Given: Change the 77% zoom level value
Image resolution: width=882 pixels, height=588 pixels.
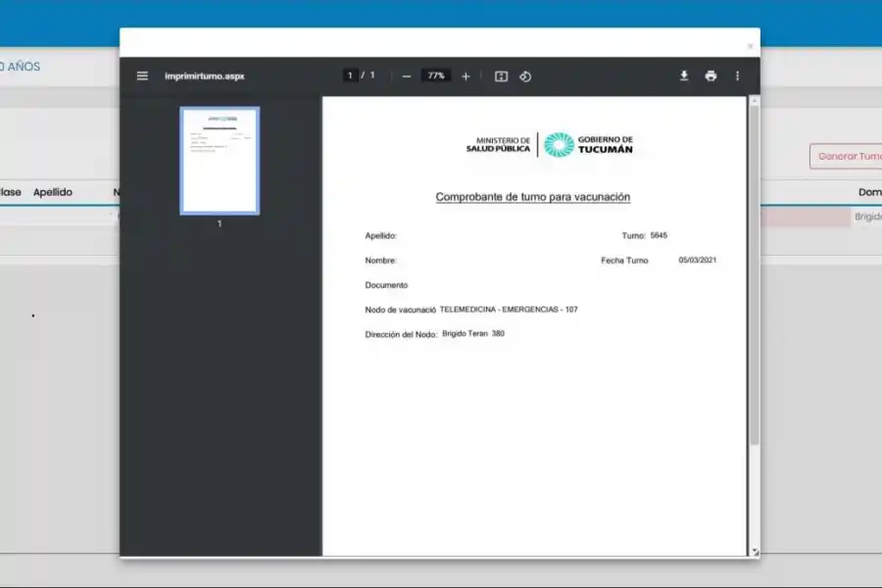Looking at the screenshot, I should [x=434, y=75].
